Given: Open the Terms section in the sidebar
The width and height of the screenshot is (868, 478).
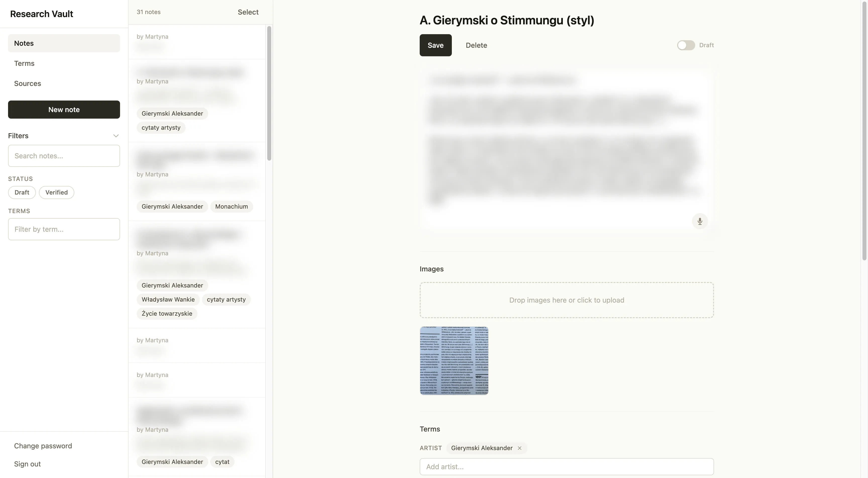Looking at the screenshot, I should 24,63.
